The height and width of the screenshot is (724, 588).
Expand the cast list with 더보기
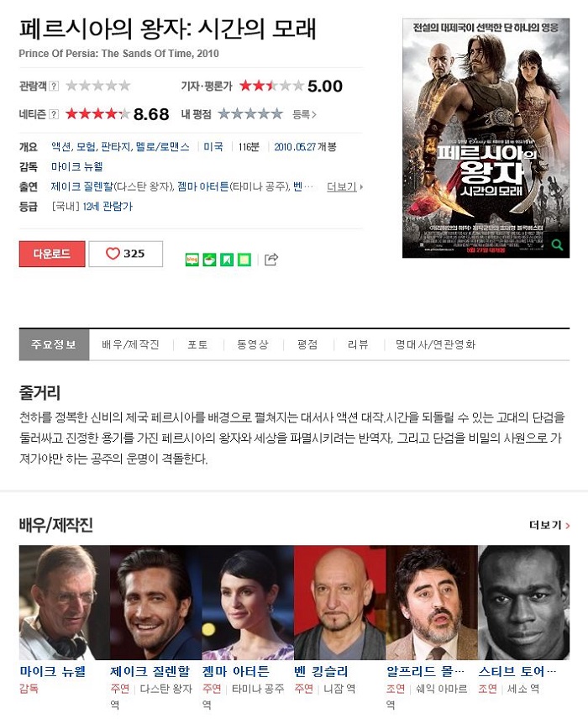point(344,186)
